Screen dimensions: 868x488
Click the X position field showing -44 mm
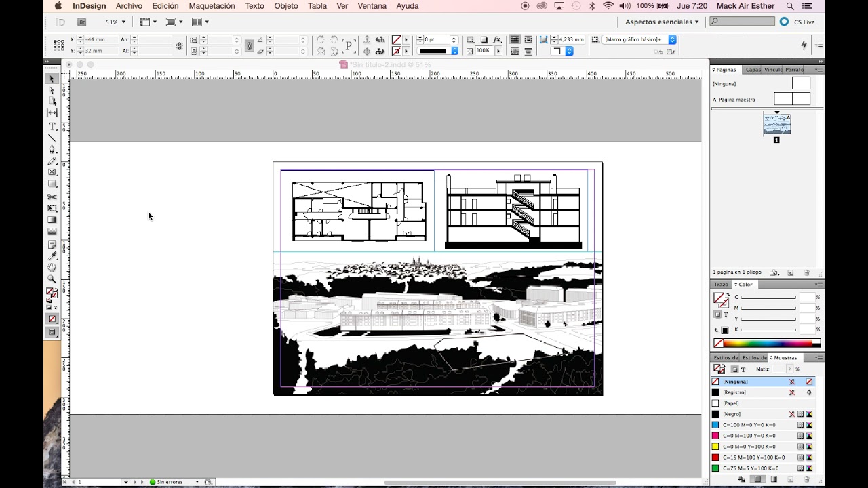[x=100, y=40]
